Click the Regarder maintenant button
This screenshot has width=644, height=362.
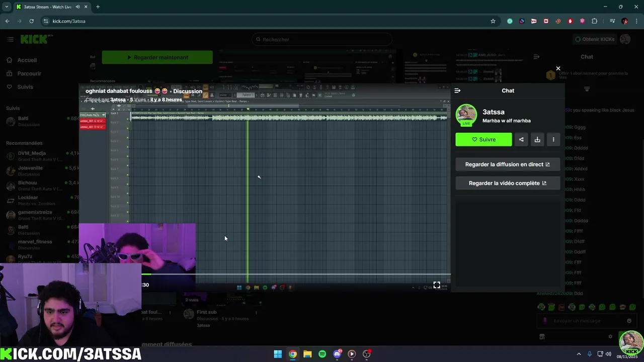tap(157, 57)
